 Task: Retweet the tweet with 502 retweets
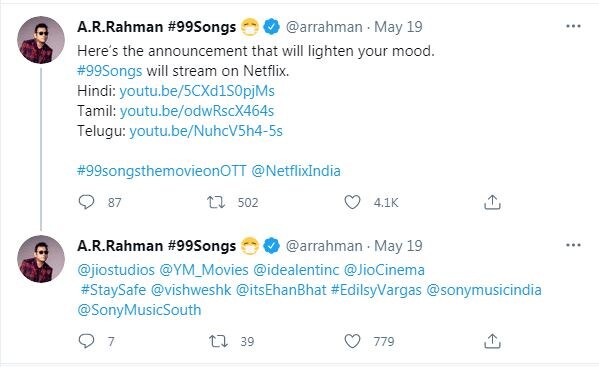[x=216, y=202]
